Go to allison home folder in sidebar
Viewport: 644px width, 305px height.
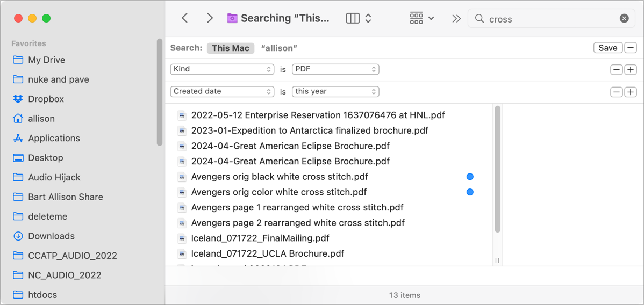[x=41, y=119]
